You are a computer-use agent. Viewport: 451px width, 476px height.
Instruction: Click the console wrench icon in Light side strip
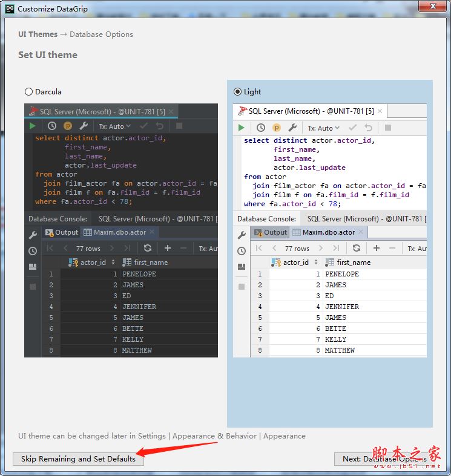pos(242,235)
